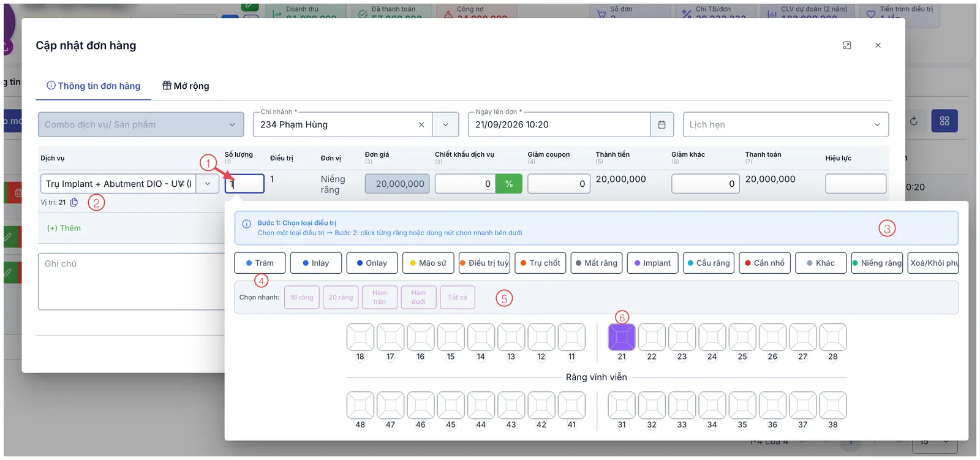Choose Trám treatment type
This screenshot has width=980, height=460.
point(260,263)
